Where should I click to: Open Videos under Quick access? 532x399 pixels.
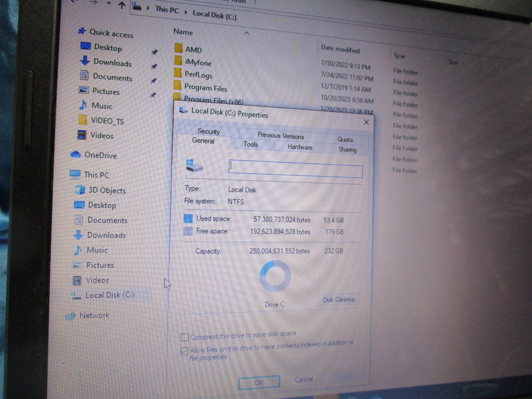click(102, 136)
